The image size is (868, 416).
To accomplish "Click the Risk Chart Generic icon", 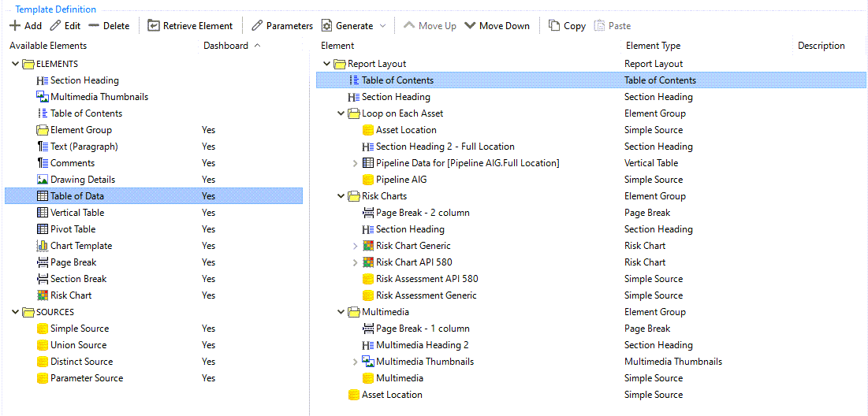I will 367,246.
